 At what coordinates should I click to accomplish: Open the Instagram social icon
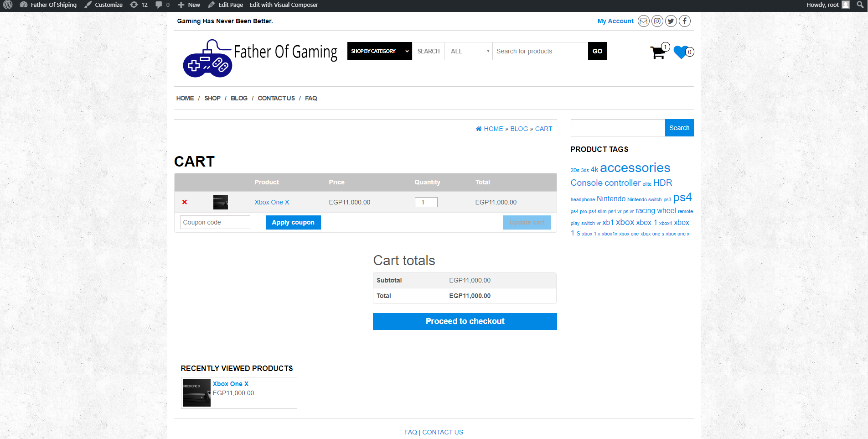coord(657,21)
